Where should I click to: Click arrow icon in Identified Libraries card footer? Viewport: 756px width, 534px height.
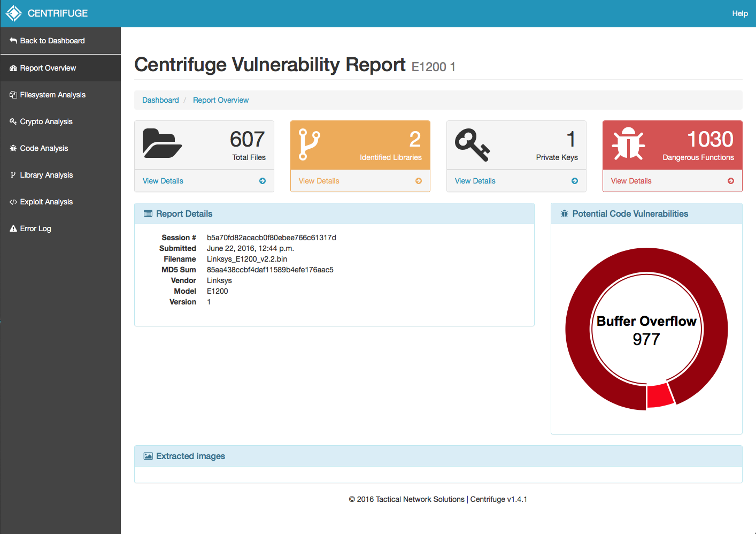[419, 181]
